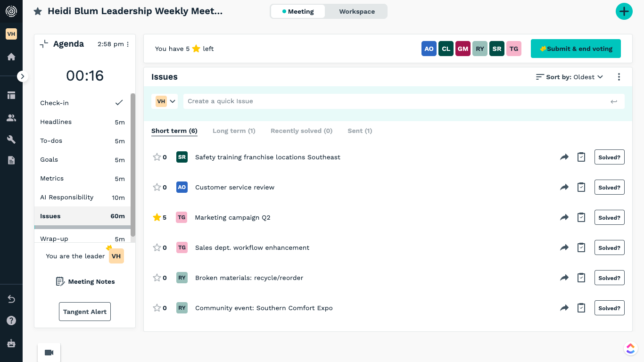This screenshot has width=644, height=362.
Task: Open the VH issue owner dropdown
Action: (165, 101)
